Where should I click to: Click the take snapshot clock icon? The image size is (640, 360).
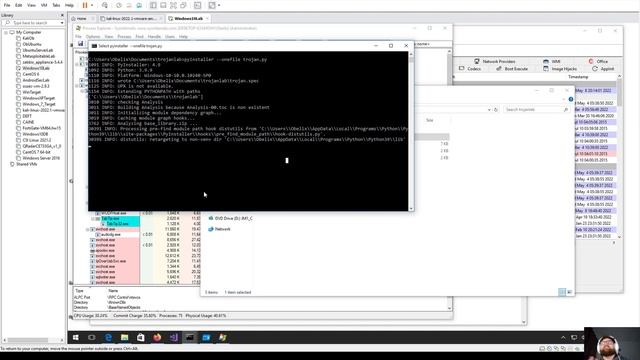pyautogui.click(x=119, y=5)
